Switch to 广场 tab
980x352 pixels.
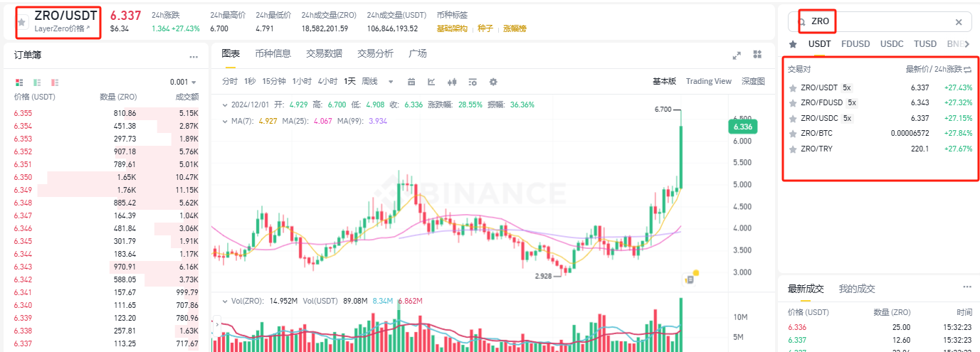[418, 53]
